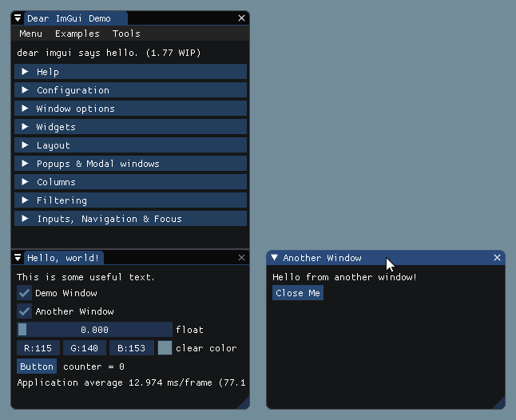
Task: Collapse the Another Window triangle icon
Action: pos(274,257)
